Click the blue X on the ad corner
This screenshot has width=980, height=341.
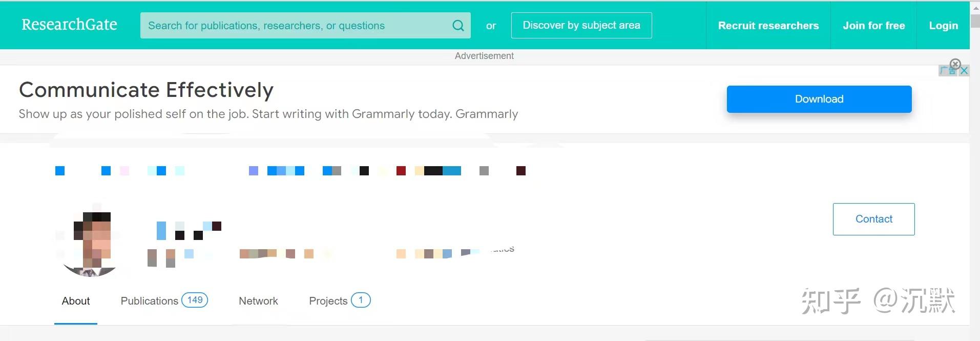(964, 71)
